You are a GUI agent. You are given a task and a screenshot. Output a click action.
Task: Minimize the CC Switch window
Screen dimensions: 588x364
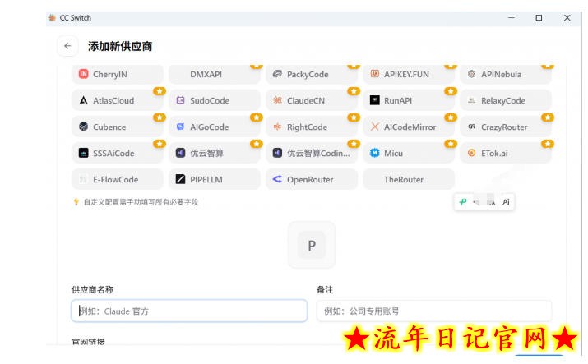click(x=512, y=17)
